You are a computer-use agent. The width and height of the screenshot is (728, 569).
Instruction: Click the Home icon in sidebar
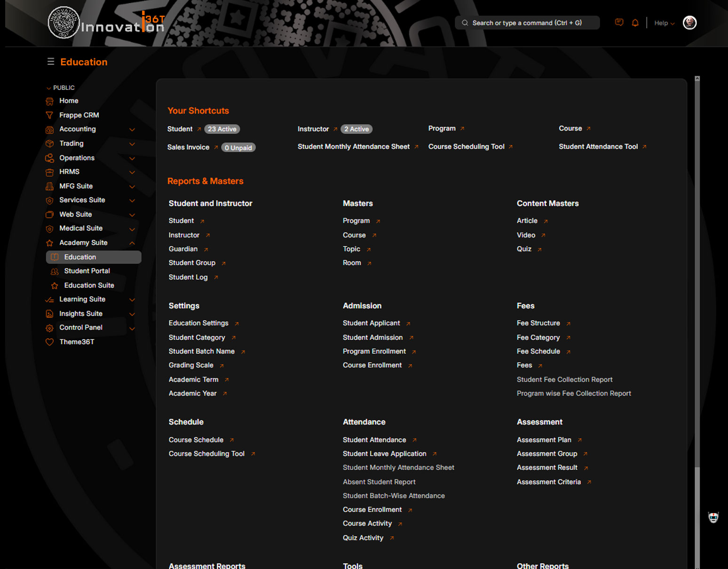[49, 101]
